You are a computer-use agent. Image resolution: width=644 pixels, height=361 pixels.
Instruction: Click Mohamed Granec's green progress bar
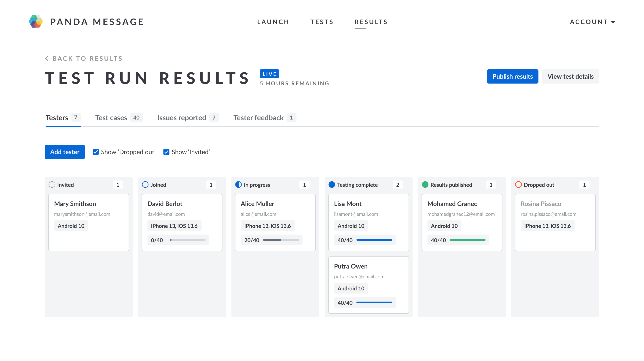[x=467, y=240]
